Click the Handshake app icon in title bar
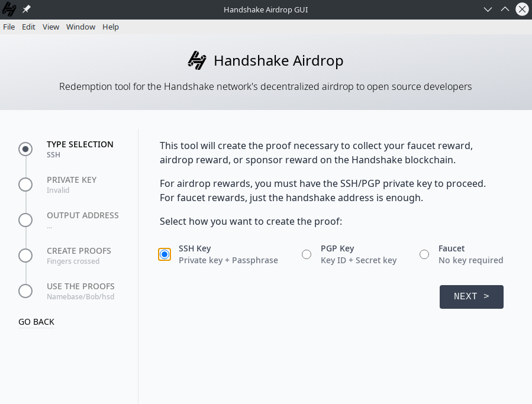This screenshot has height=404, width=532. coord(9,9)
